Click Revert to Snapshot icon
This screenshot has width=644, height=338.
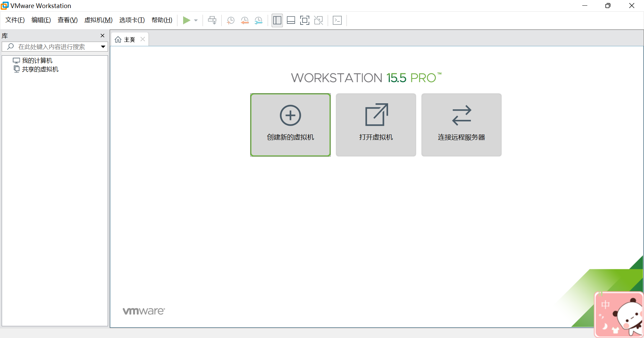(x=245, y=20)
